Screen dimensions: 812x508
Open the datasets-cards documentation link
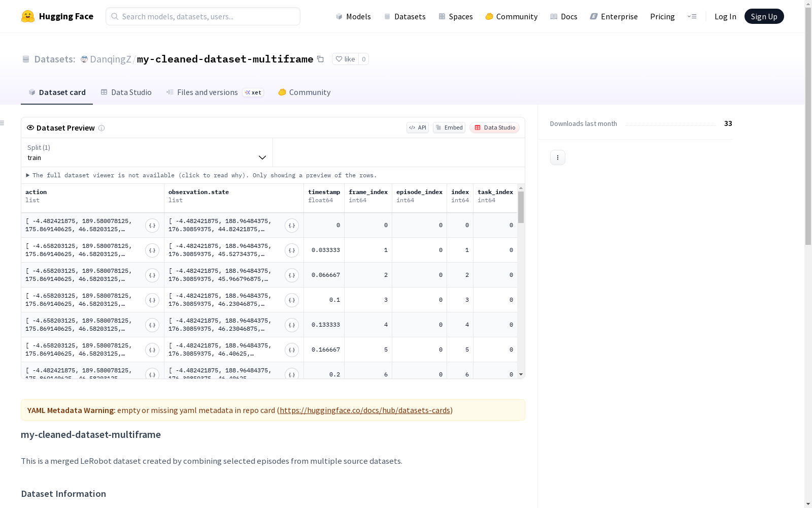point(365,410)
